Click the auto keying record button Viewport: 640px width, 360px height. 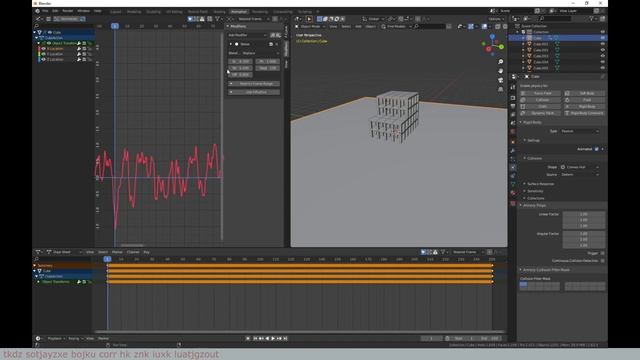(248, 338)
